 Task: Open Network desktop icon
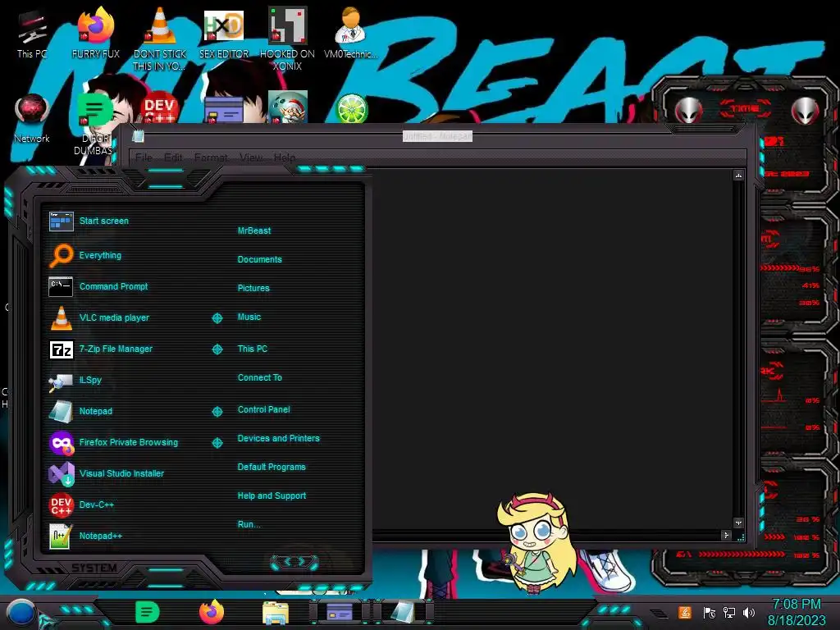[x=32, y=118]
